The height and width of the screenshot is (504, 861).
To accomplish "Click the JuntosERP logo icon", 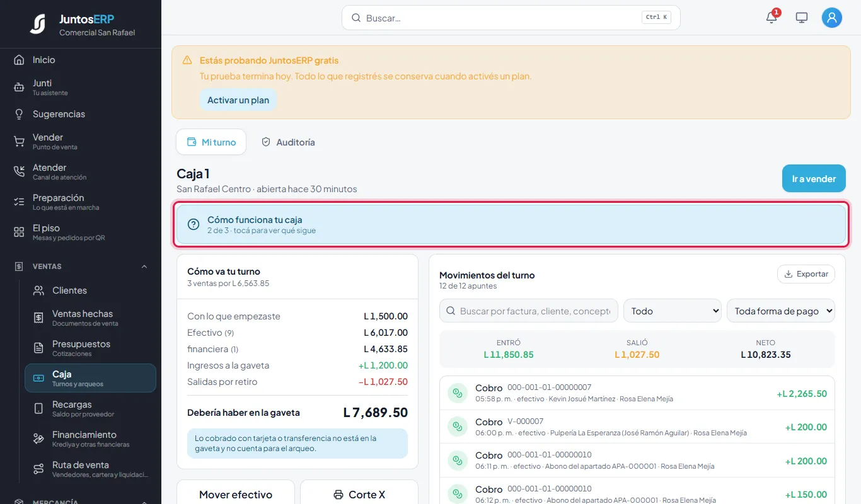I will coord(37,24).
